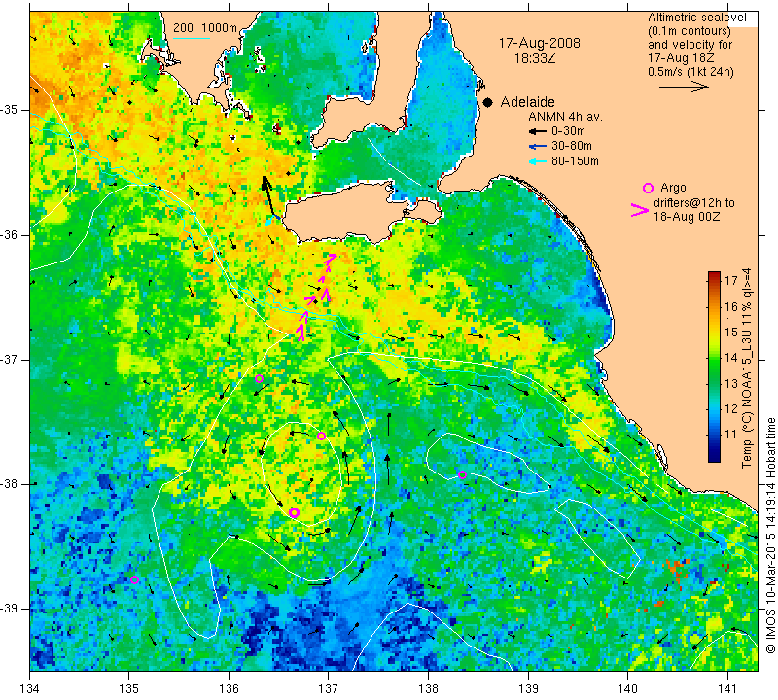Click the IMOS copyright timestamp text
Image resolution: width=778 pixels, height=700 pixels.
pos(770,536)
